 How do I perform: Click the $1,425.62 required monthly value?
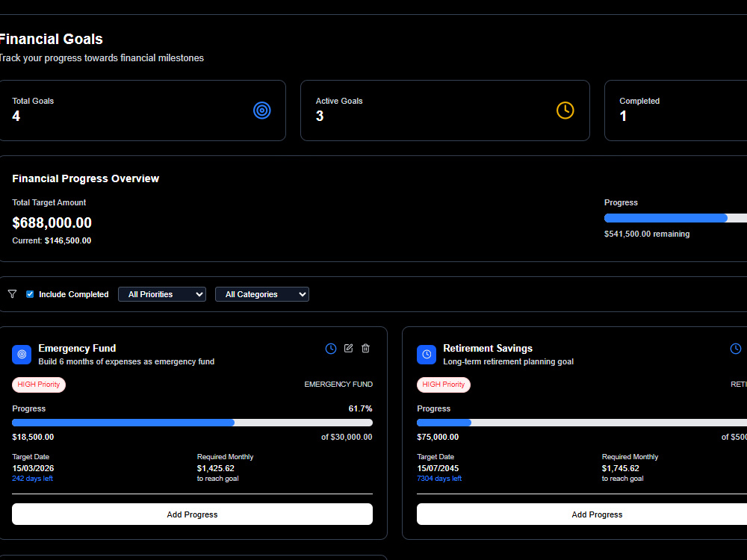(216, 468)
